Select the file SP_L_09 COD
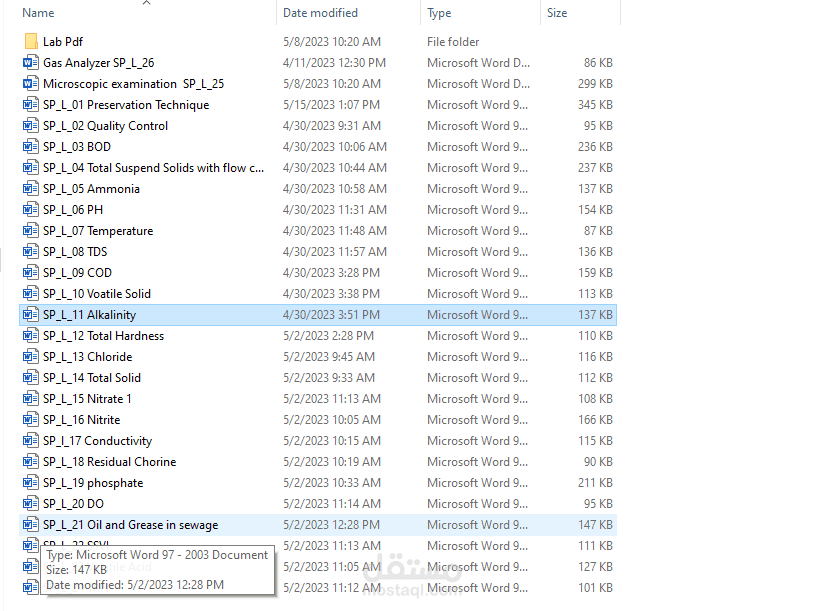825x611 pixels. pyautogui.click(x=77, y=273)
